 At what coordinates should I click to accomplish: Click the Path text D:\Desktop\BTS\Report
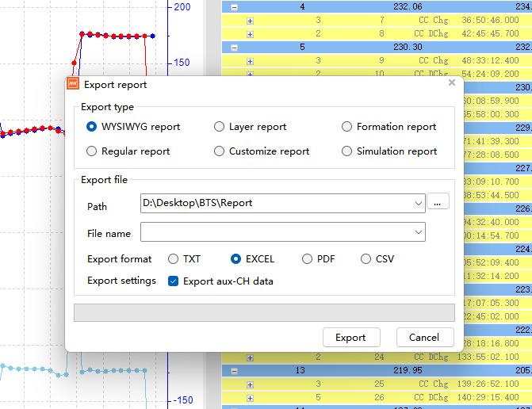coord(197,203)
